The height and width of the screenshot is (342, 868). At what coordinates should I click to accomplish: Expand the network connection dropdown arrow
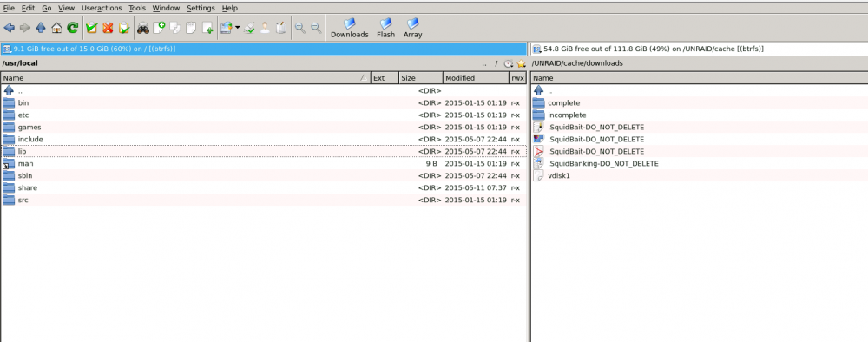(x=238, y=28)
